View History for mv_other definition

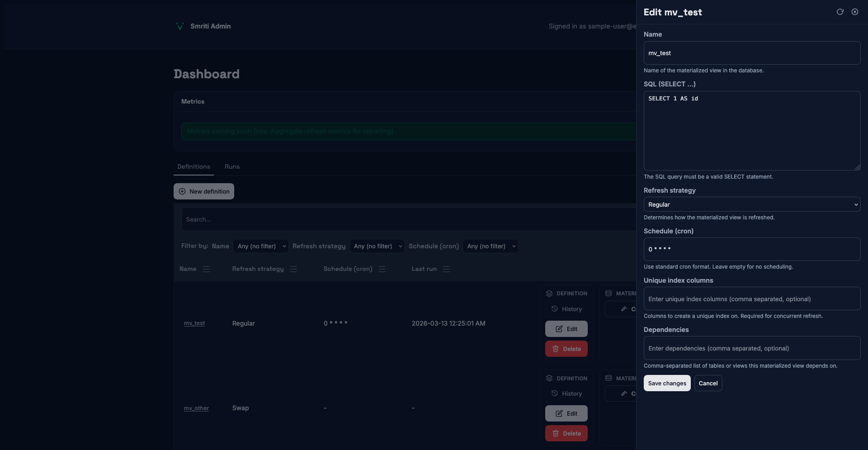tap(566, 394)
